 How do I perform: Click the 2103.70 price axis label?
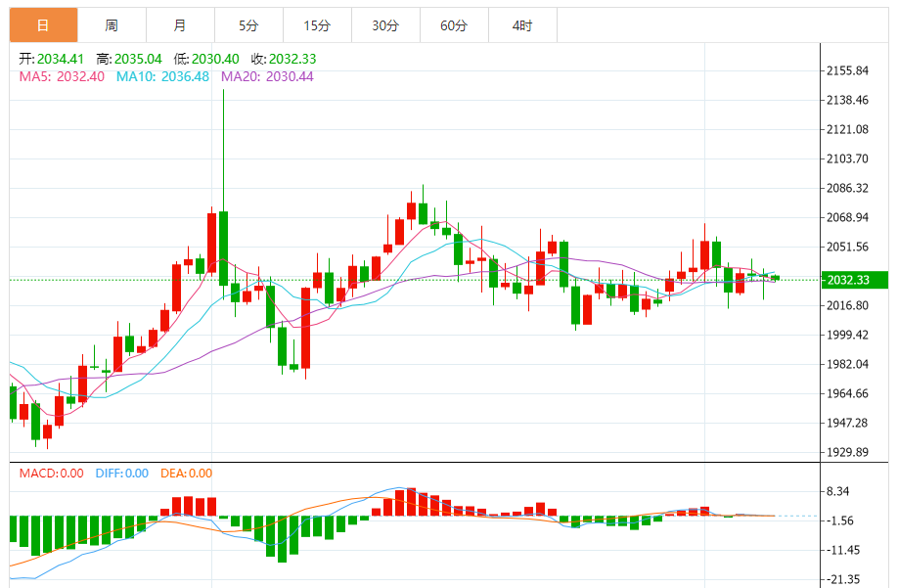point(847,158)
